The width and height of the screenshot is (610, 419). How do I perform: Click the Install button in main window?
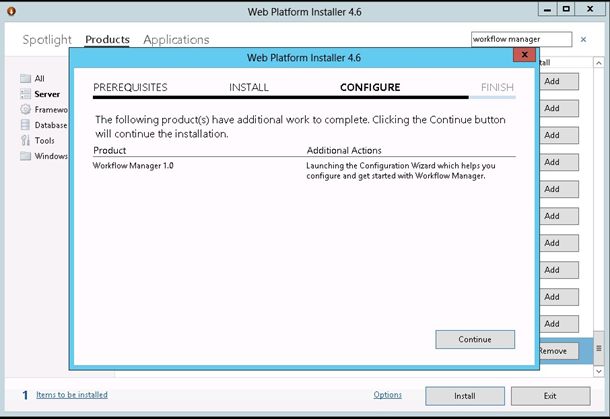pos(465,396)
